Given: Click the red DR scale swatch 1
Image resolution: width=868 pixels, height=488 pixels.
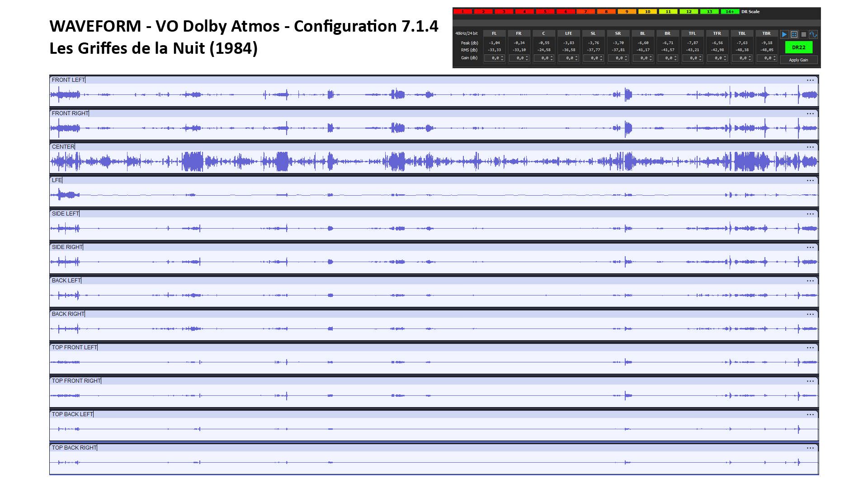Looking at the screenshot, I should click(463, 12).
